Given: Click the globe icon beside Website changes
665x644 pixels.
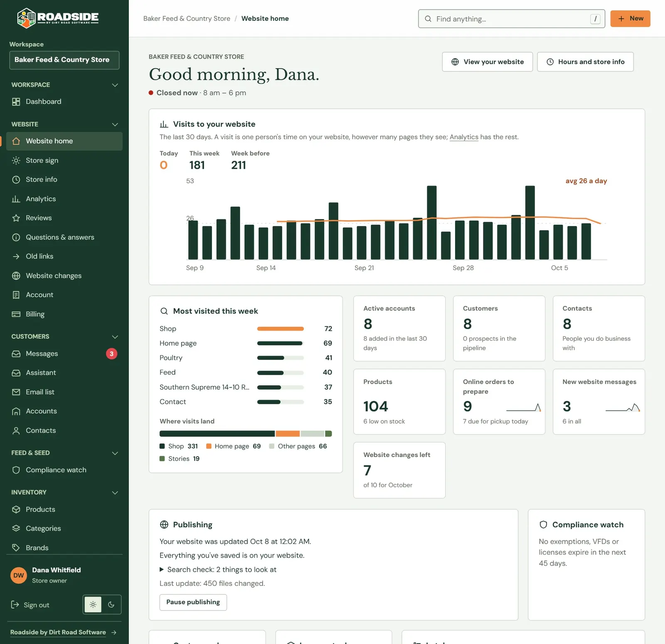Looking at the screenshot, I should [x=16, y=276].
